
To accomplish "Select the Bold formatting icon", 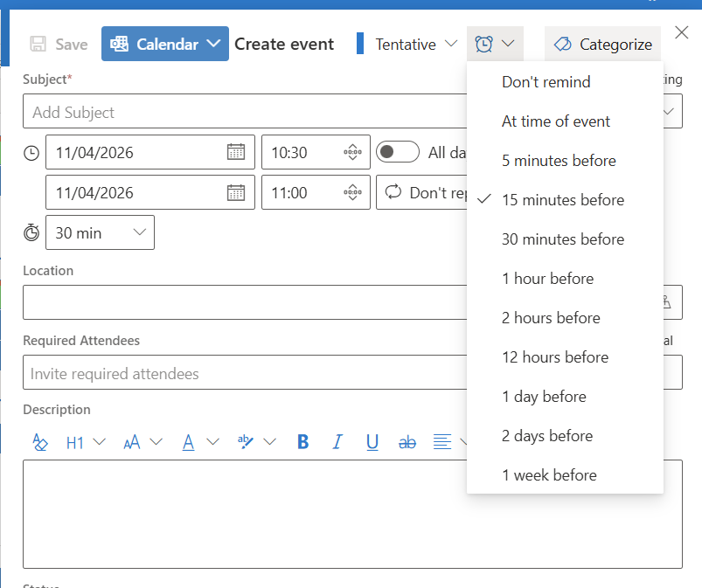I will 302,442.
